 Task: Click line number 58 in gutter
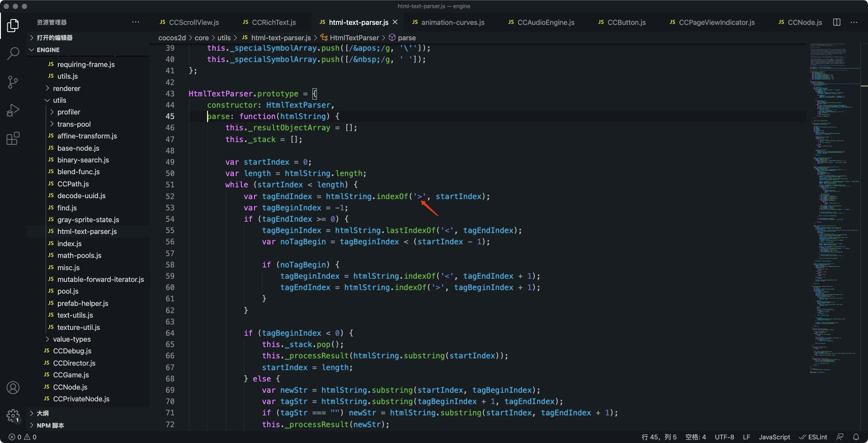click(x=170, y=265)
